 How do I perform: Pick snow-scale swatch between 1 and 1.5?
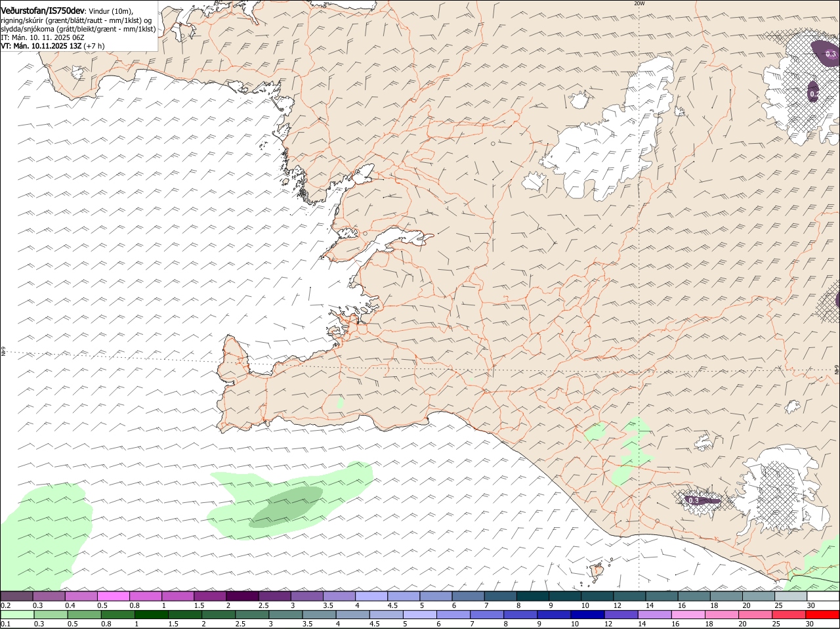[177, 596]
